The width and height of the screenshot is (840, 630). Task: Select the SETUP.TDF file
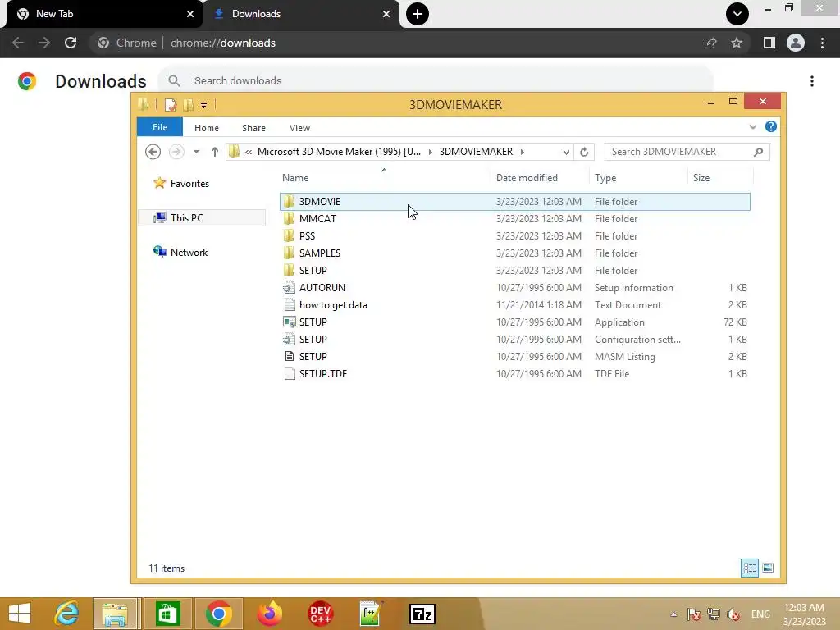pos(515,373)
